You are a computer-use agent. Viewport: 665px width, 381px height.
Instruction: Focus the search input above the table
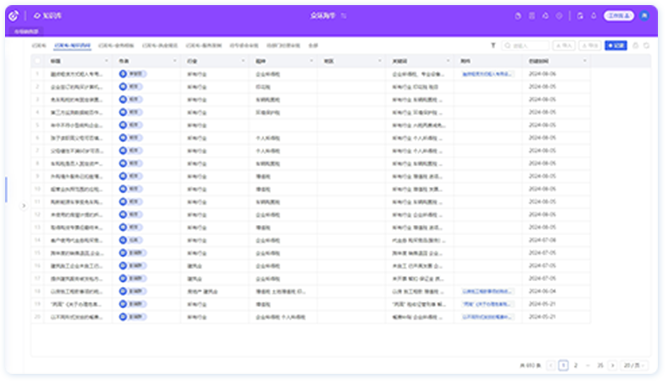click(x=525, y=45)
